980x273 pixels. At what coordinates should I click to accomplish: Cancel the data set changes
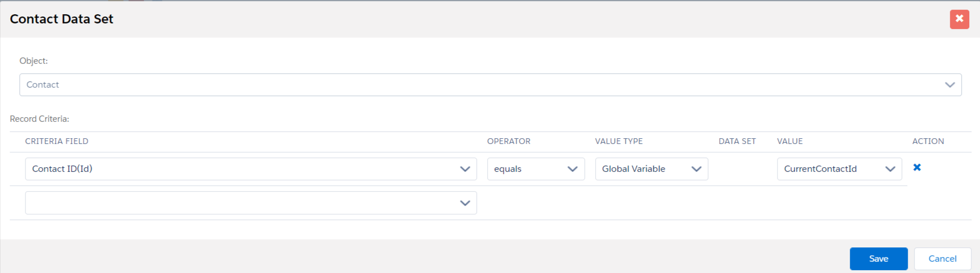(x=942, y=259)
